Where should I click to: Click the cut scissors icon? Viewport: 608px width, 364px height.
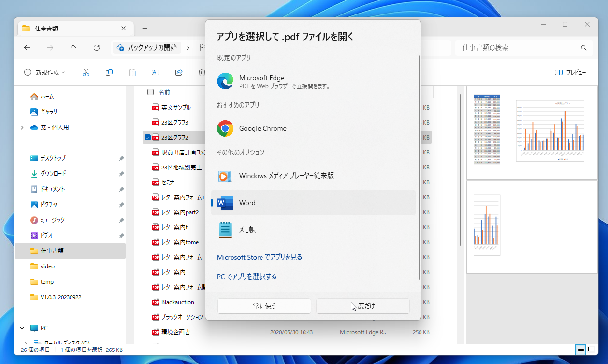[86, 72]
